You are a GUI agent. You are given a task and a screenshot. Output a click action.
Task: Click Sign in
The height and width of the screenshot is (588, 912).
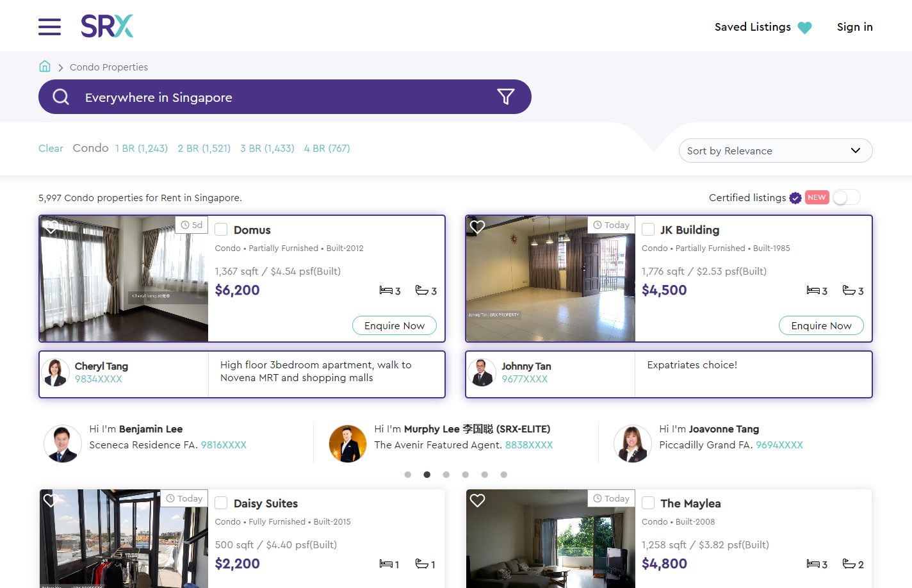coord(855,27)
